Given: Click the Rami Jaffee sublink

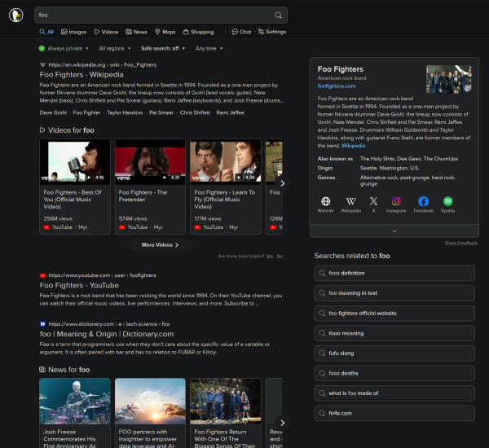Looking at the screenshot, I should (230, 112).
